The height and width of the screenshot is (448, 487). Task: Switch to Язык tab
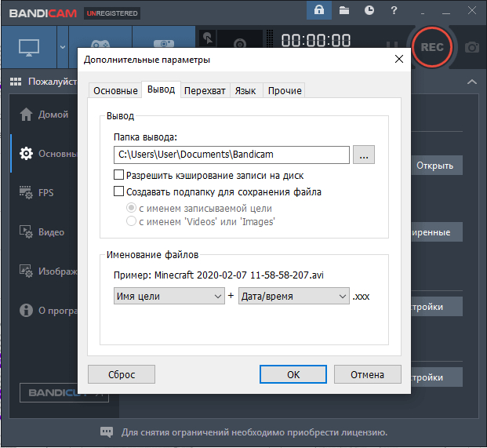(x=245, y=91)
